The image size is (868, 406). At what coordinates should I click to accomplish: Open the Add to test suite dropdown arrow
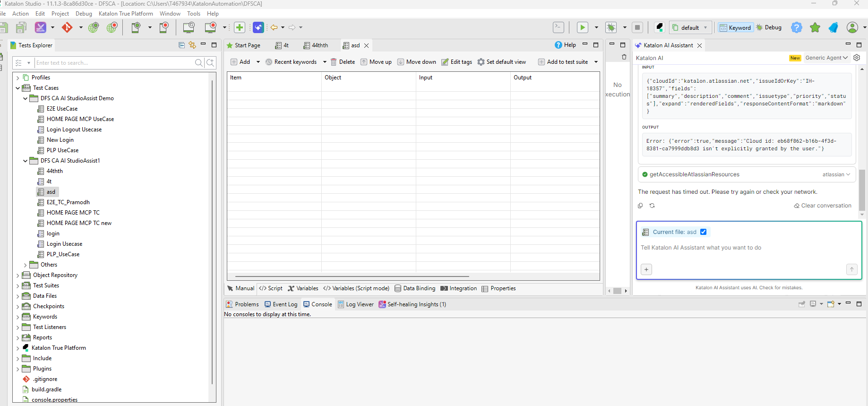[x=596, y=62]
